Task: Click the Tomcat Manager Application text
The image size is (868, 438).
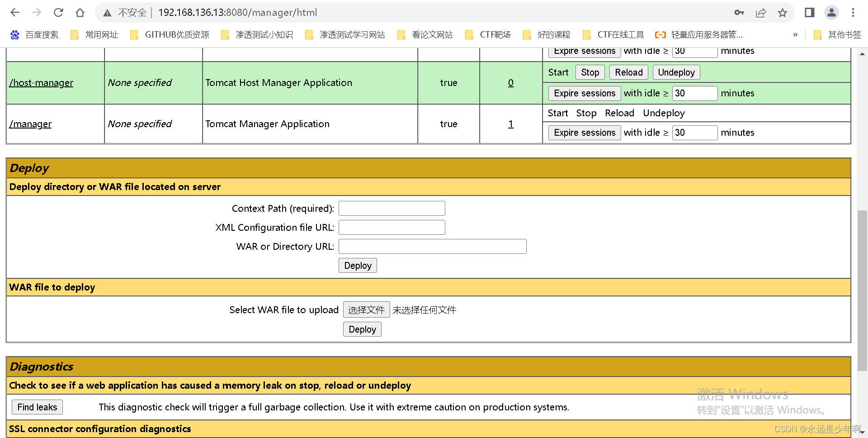Action: pos(267,124)
